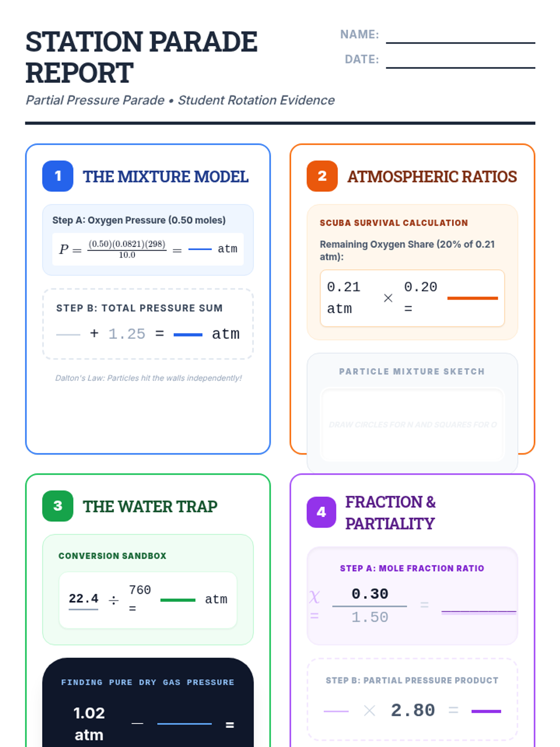Click the Station Parade Report title
The height and width of the screenshot is (747, 560).
point(141,57)
